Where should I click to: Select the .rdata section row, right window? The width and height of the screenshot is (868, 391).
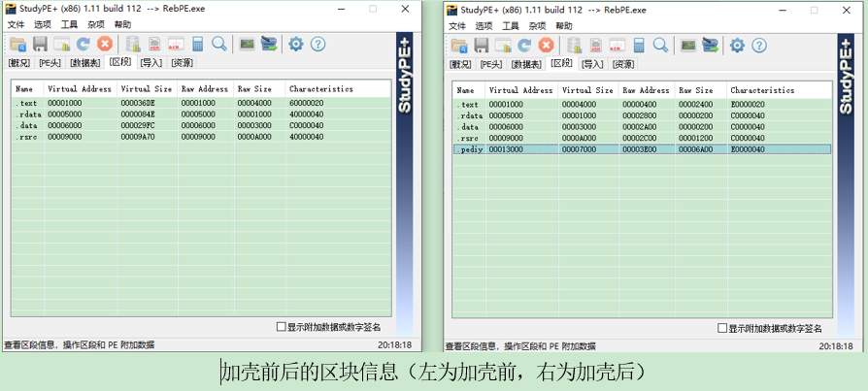(642, 115)
